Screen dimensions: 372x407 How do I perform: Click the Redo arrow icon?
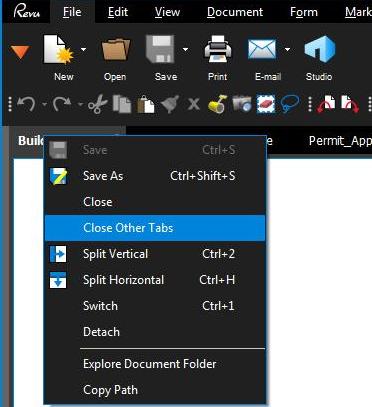tap(62, 104)
